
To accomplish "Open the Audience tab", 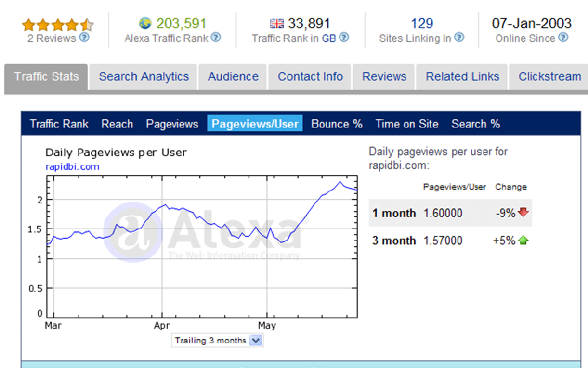I will 233,77.
